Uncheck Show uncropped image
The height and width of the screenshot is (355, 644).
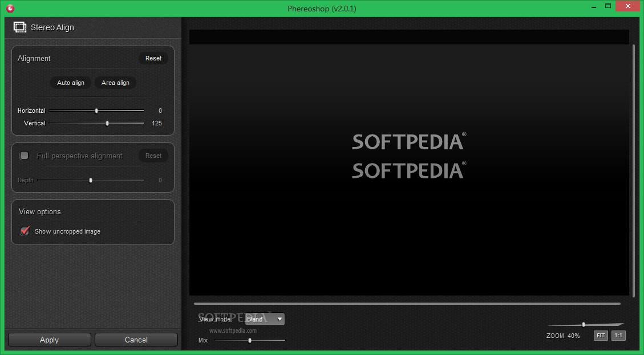pos(25,231)
